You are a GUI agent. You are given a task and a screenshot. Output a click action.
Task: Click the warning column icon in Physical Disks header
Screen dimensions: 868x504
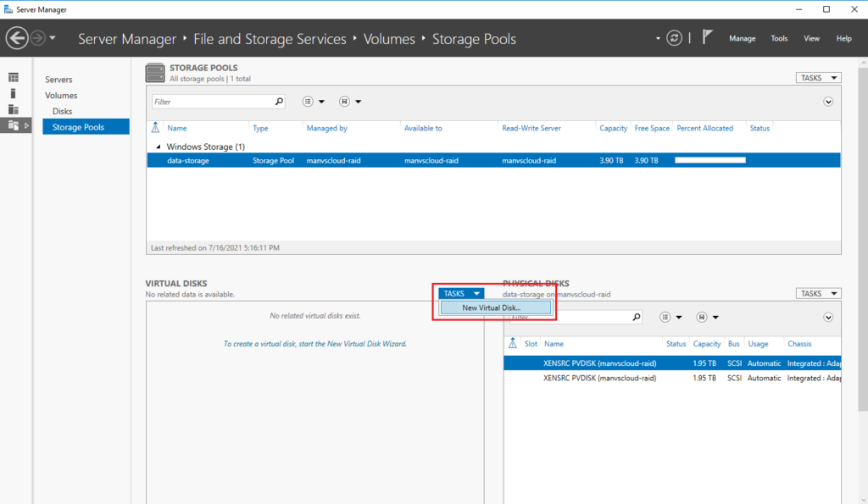pos(513,344)
